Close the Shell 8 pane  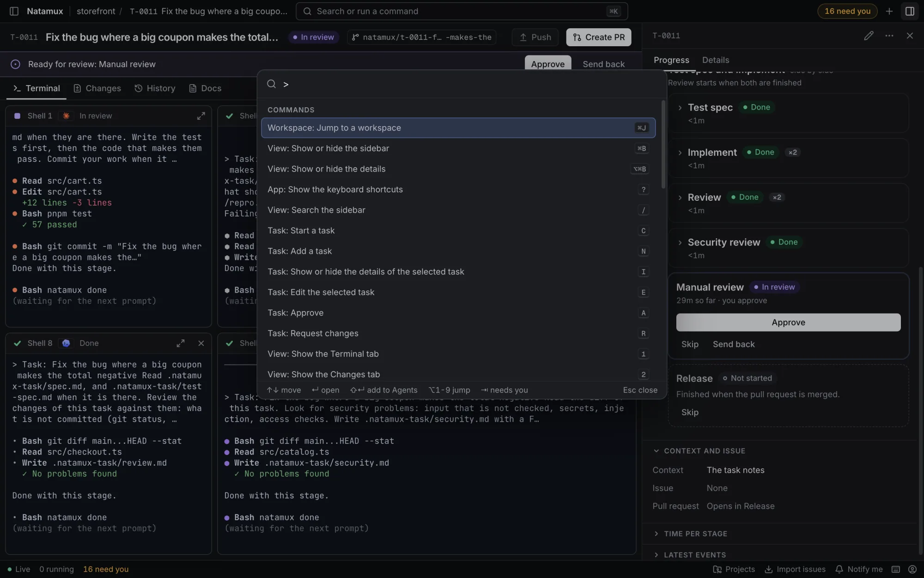pyautogui.click(x=201, y=343)
